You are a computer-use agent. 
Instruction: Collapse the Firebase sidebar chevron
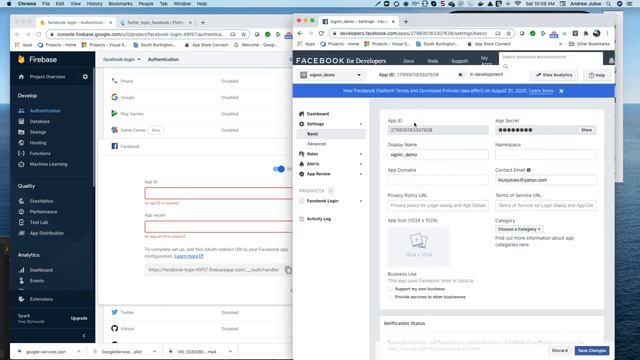84,336
